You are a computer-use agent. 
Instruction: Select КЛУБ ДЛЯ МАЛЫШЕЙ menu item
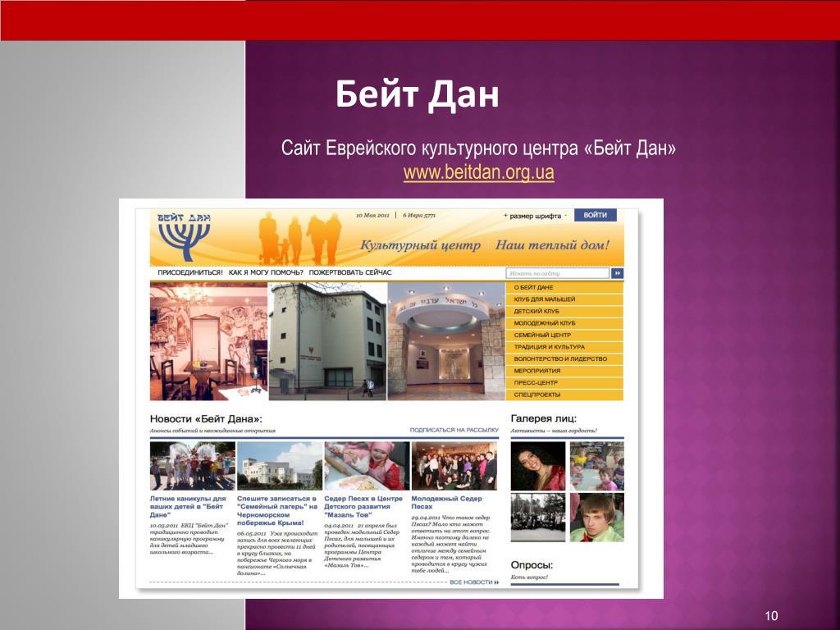coord(564,299)
